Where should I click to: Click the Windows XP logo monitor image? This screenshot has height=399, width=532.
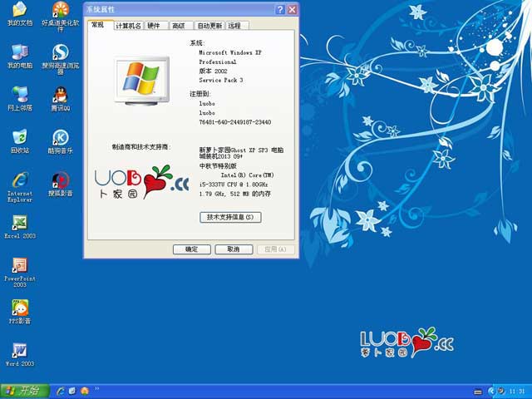point(141,81)
